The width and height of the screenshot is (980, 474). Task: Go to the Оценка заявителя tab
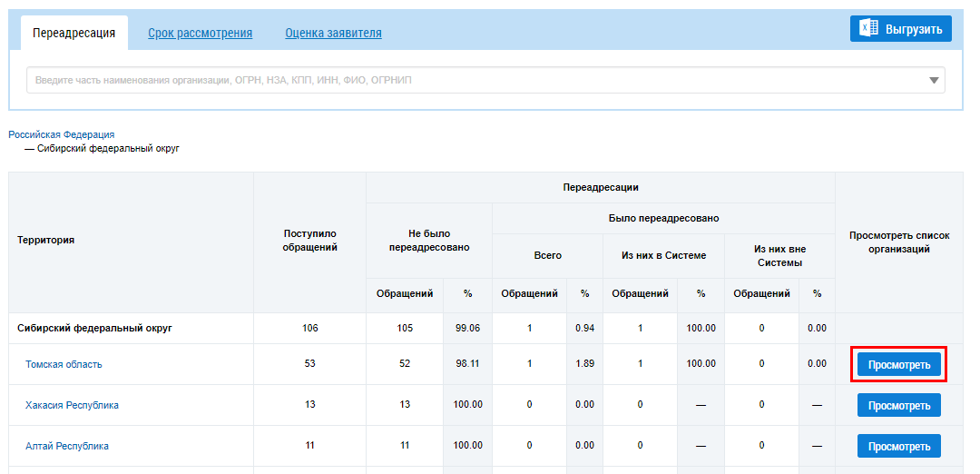tap(333, 34)
